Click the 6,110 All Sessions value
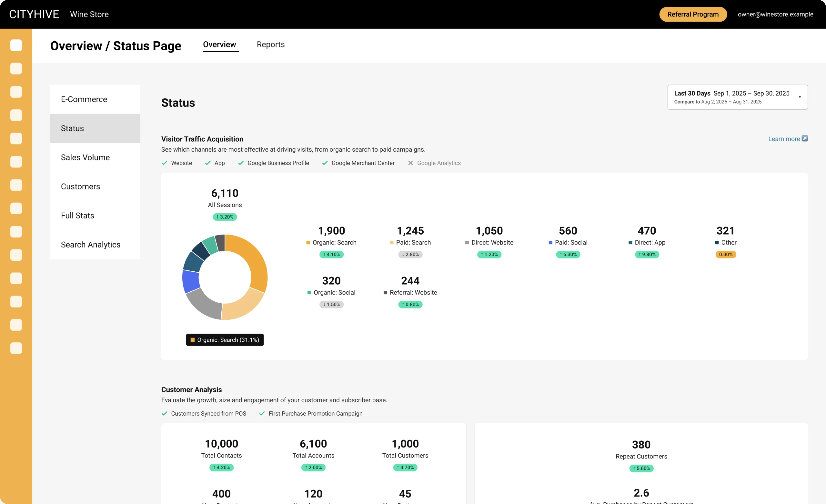The image size is (826, 504). point(225,193)
